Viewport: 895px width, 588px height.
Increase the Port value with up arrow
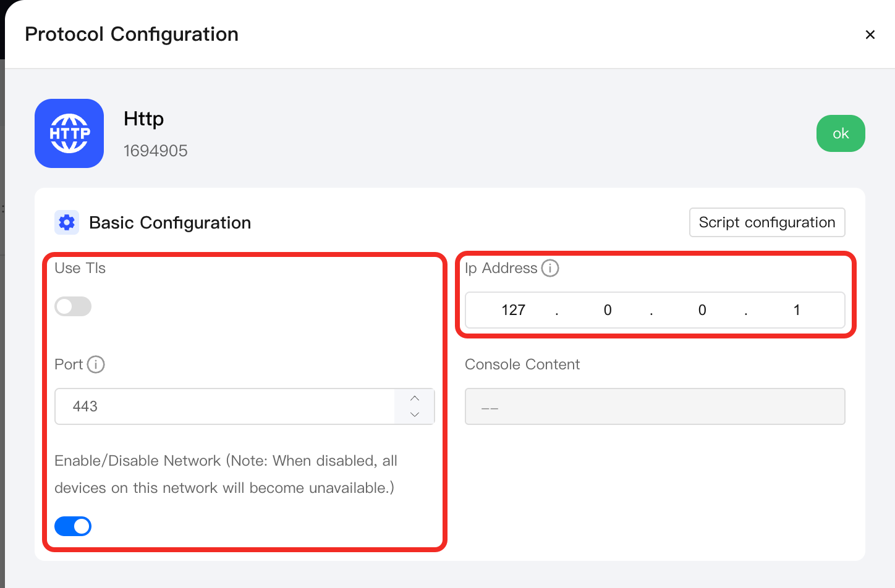pyautogui.click(x=415, y=398)
